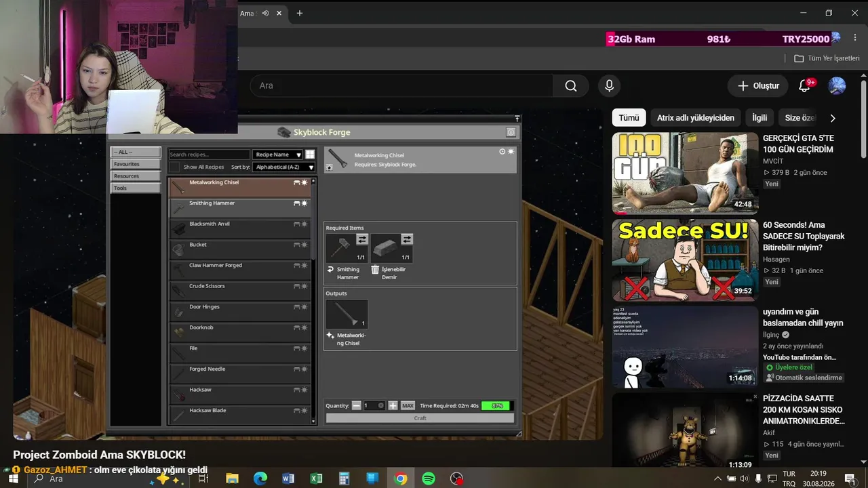Show hidden system tray icons
Viewport: 868px width, 488px height.
pyautogui.click(x=718, y=479)
